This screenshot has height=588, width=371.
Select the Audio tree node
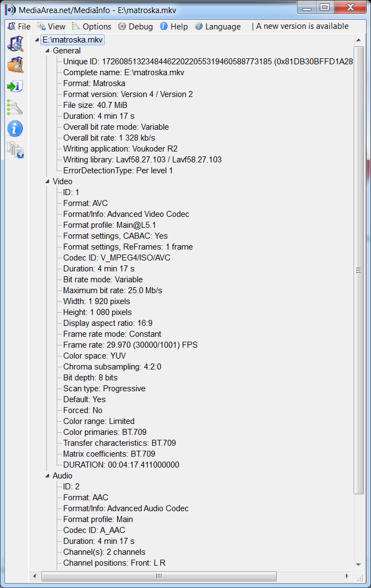(63, 476)
